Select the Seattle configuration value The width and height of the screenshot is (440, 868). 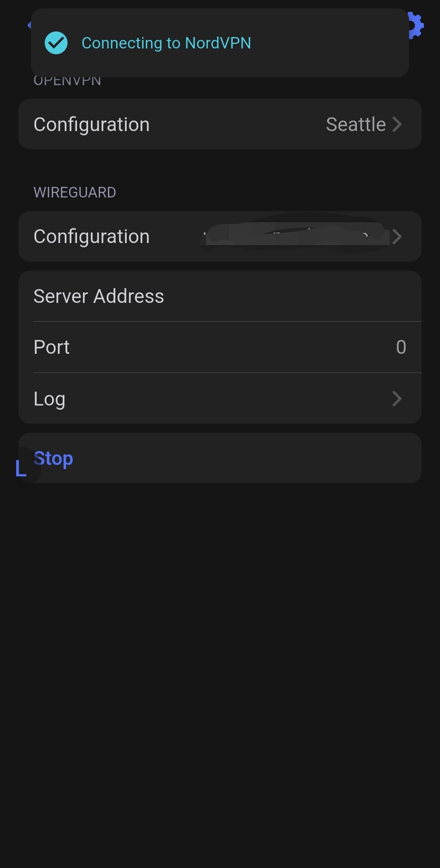[x=356, y=124]
